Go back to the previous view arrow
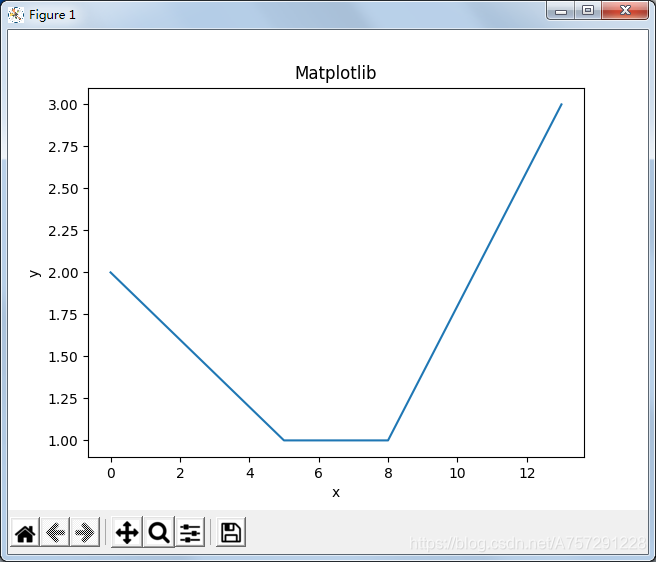This screenshot has width=656, height=562. point(55,532)
